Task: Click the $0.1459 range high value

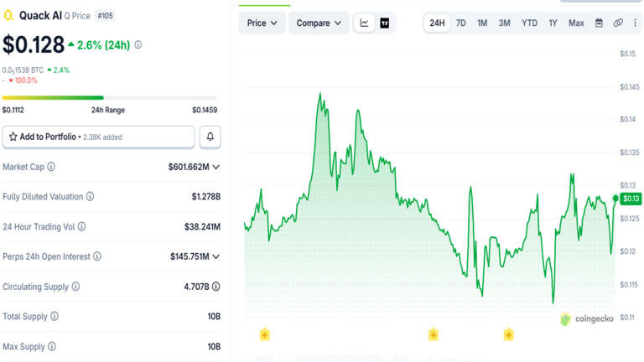Action: click(205, 110)
